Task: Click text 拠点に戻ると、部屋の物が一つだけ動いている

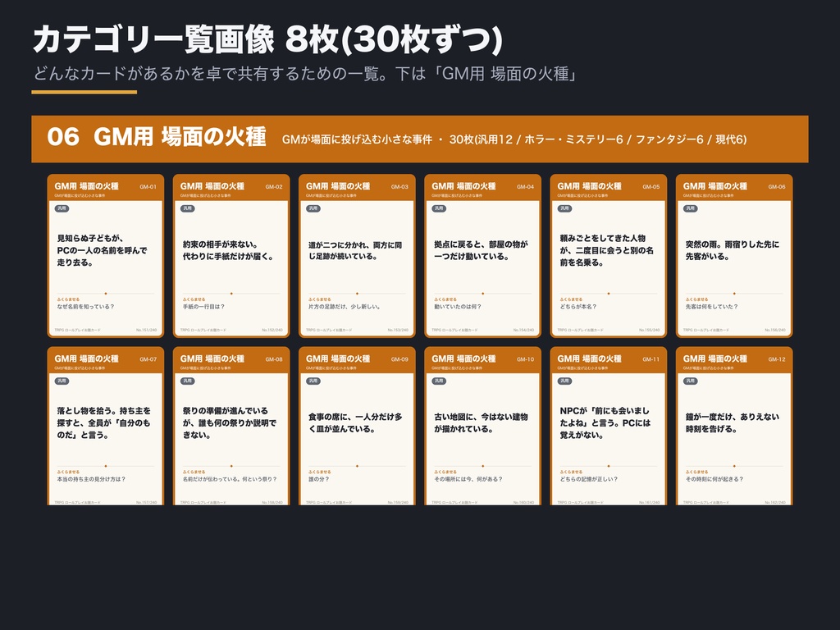Action: point(481,250)
